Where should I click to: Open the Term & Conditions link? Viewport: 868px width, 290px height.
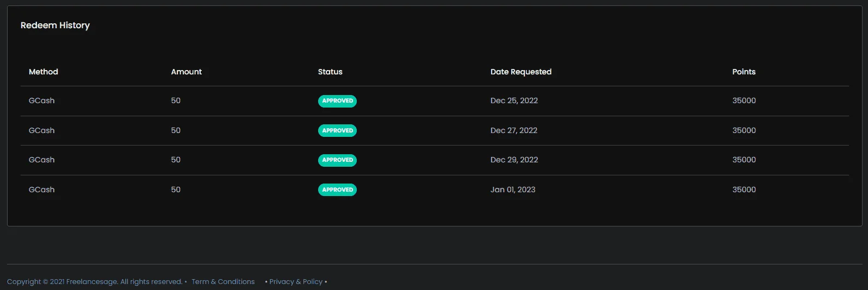[x=223, y=281]
